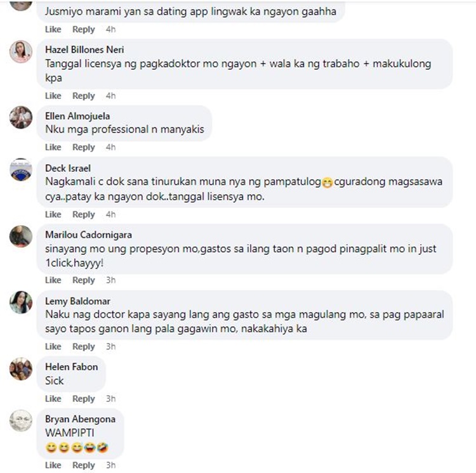Screen dimensions: 476x473
Task: Like Bryan Abengona's WAMPIPTI comment
Action: (53, 465)
